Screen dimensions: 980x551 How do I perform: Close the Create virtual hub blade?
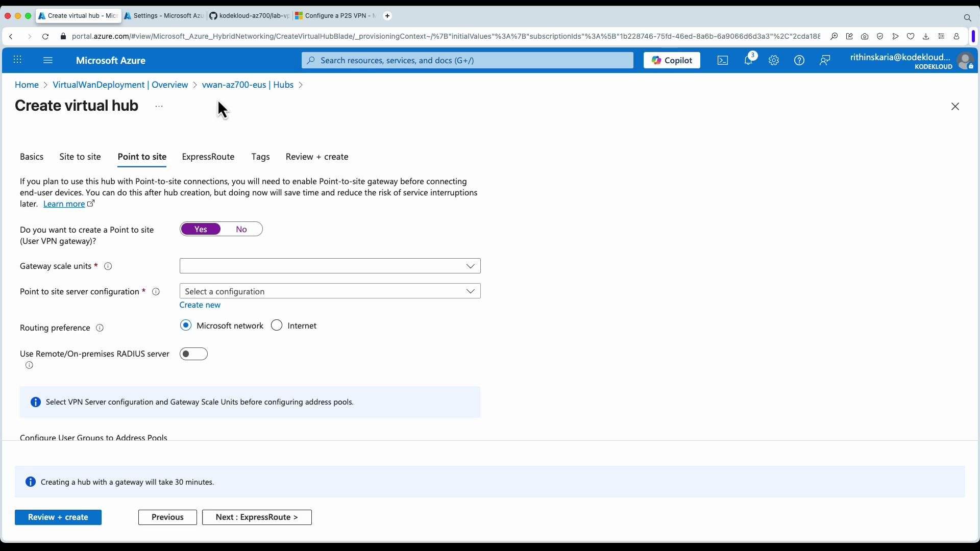pos(955,106)
